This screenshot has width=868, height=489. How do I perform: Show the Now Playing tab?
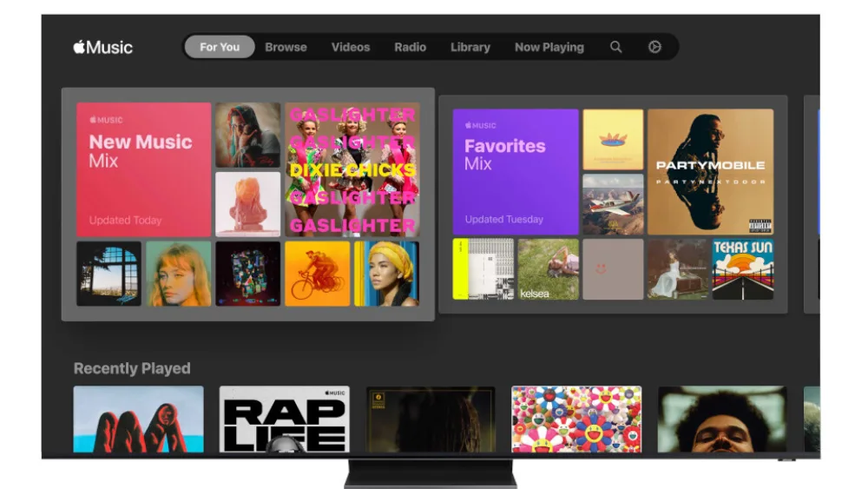coord(549,47)
